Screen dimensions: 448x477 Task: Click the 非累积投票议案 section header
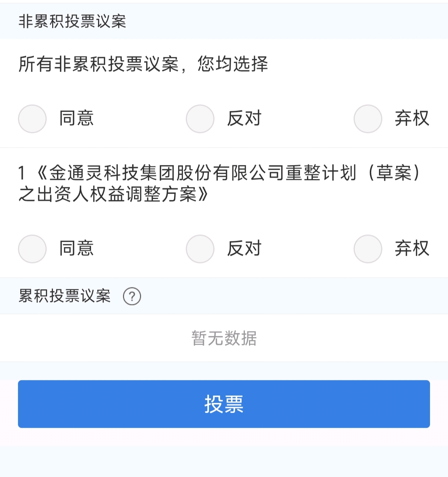pyautogui.click(x=72, y=21)
